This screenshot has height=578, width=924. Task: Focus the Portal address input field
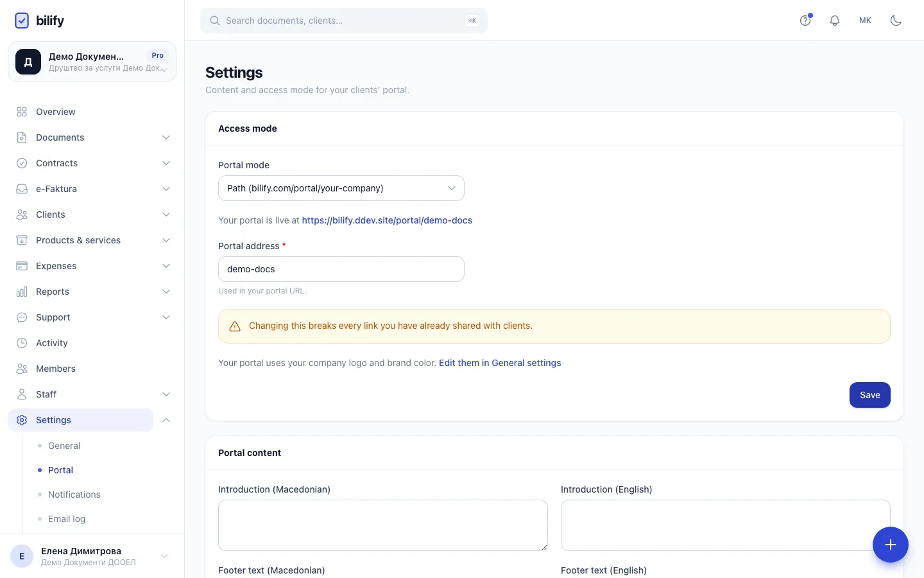pyautogui.click(x=341, y=269)
